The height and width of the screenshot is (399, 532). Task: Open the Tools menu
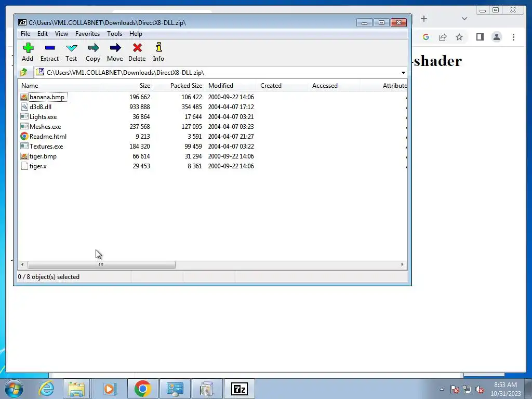(x=114, y=34)
